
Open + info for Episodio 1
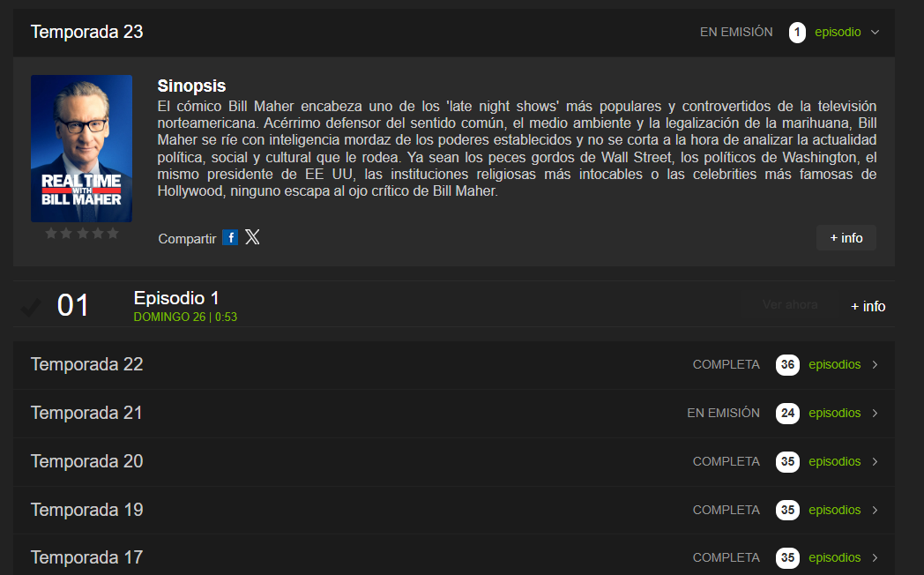pos(868,306)
